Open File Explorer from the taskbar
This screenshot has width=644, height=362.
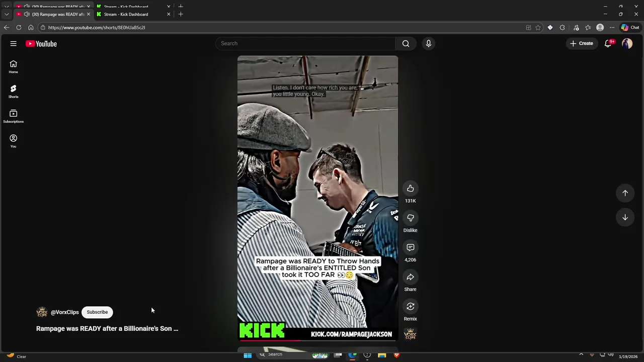coord(382,355)
